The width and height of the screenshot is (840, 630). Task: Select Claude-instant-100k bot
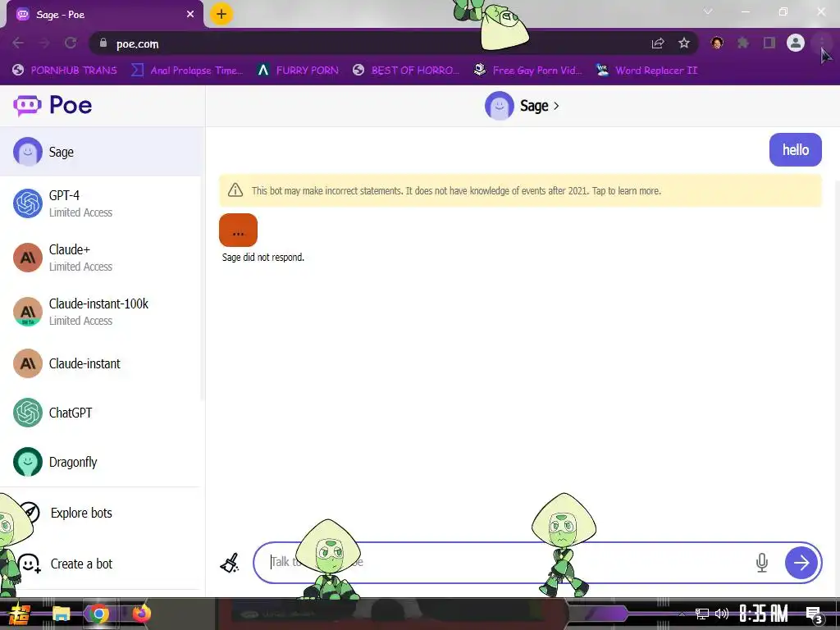click(102, 312)
